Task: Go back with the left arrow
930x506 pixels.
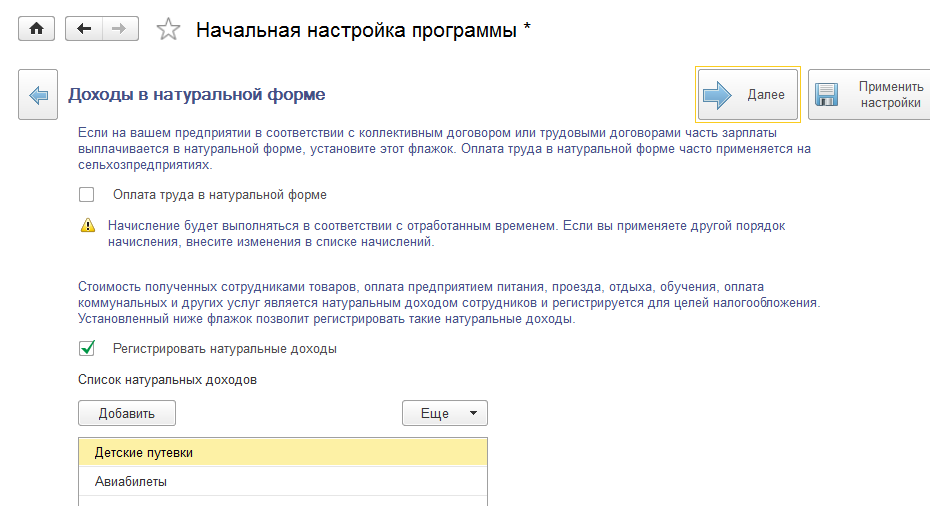Action: [84, 29]
